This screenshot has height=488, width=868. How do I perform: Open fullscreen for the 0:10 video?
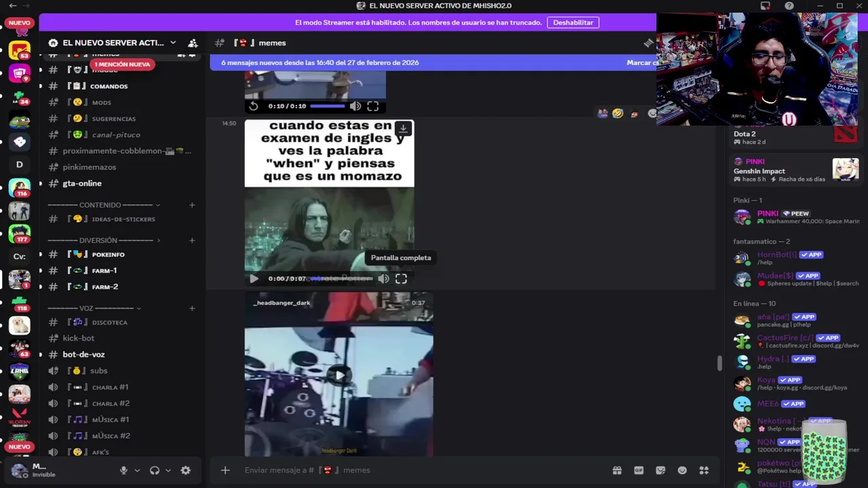coord(373,106)
